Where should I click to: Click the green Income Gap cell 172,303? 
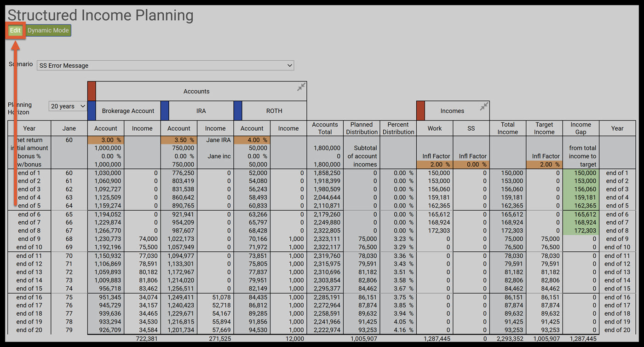click(581, 231)
